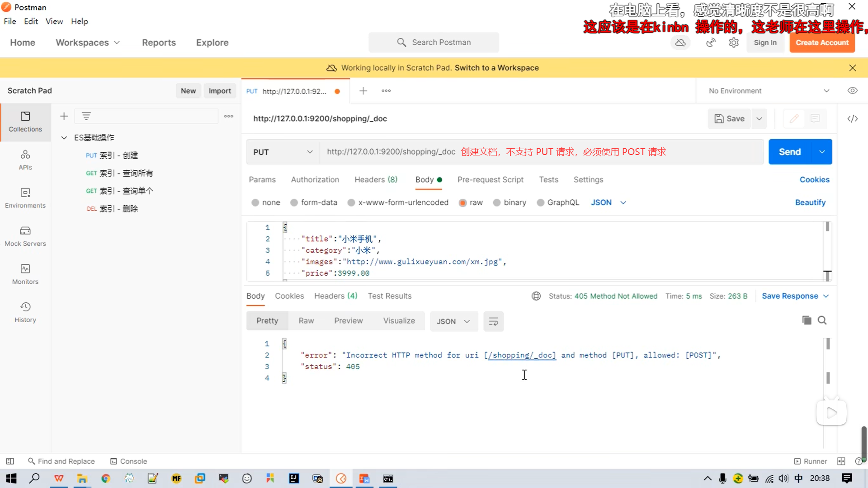Open the View menu

tap(54, 21)
